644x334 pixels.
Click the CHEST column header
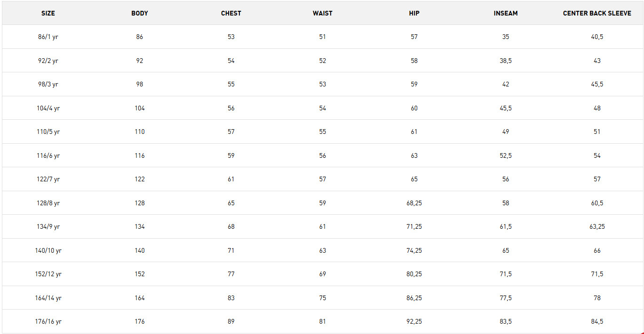(231, 13)
